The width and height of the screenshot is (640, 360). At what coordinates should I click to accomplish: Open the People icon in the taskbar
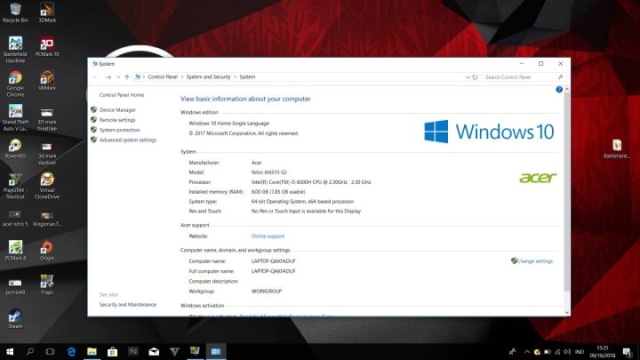[x=512, y=351]
